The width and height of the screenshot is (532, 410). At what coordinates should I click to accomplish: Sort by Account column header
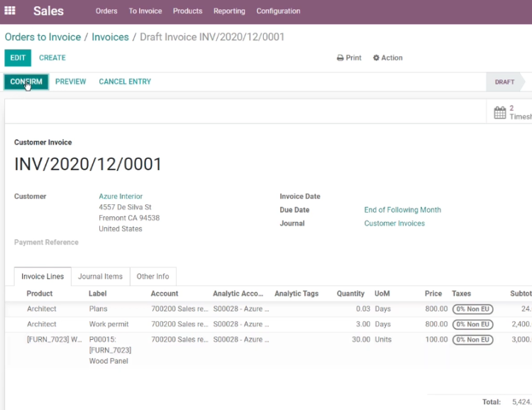coord(165,294)
